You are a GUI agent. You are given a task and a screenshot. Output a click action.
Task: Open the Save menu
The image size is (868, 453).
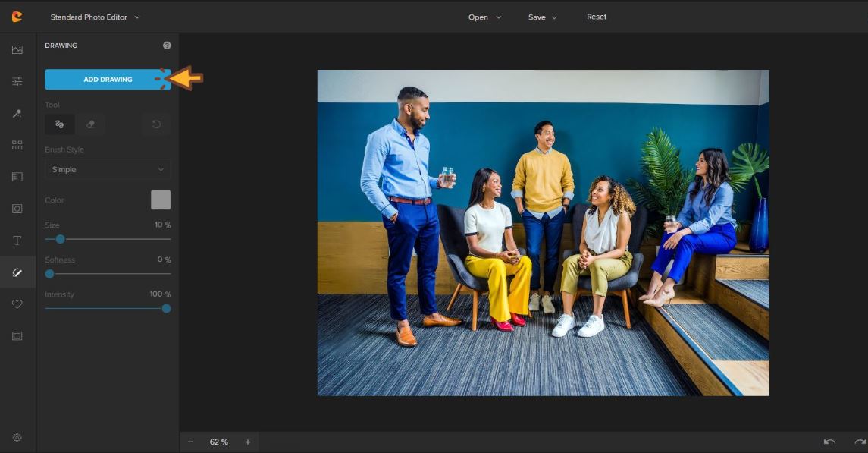click(x=542, y=17)
